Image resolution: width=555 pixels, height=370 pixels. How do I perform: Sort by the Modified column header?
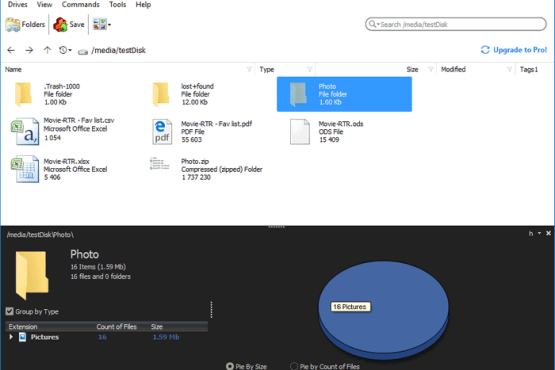click(453, 69)
